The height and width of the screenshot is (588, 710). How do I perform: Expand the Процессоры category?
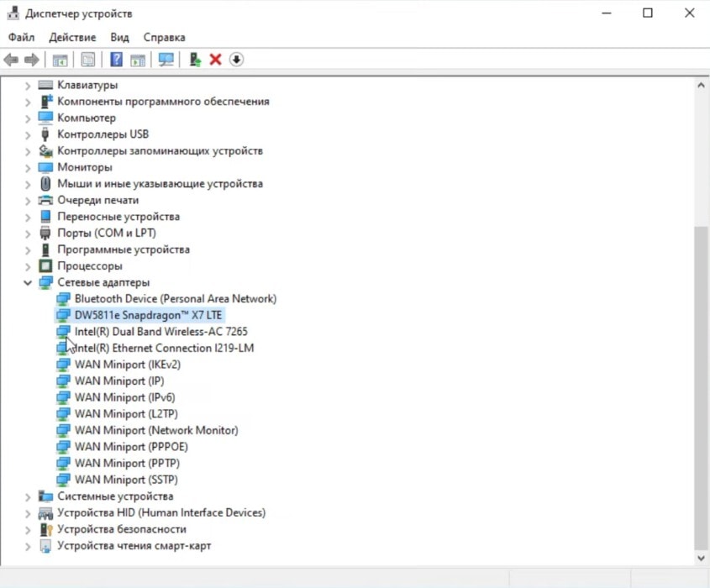[28, 266]
